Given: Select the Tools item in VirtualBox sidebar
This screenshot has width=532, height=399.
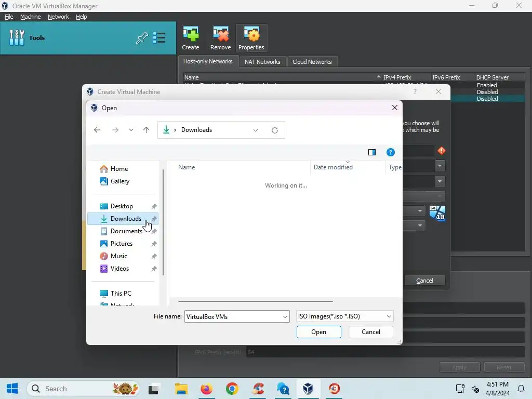Looking at the screenshot, I should point(88,37).
